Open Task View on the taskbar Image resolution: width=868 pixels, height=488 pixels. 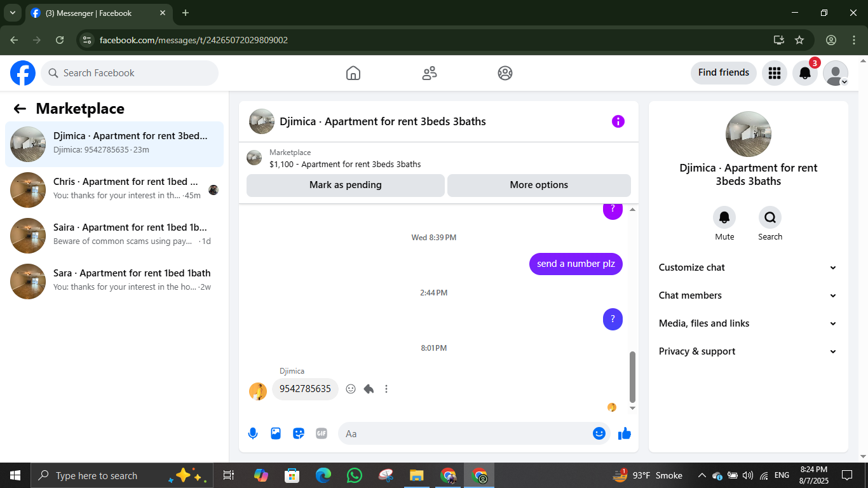229,475
